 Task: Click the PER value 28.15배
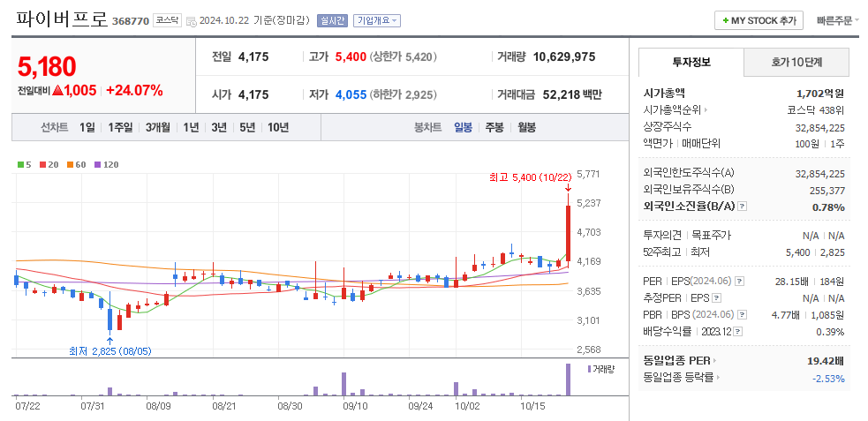pos(792,282)
